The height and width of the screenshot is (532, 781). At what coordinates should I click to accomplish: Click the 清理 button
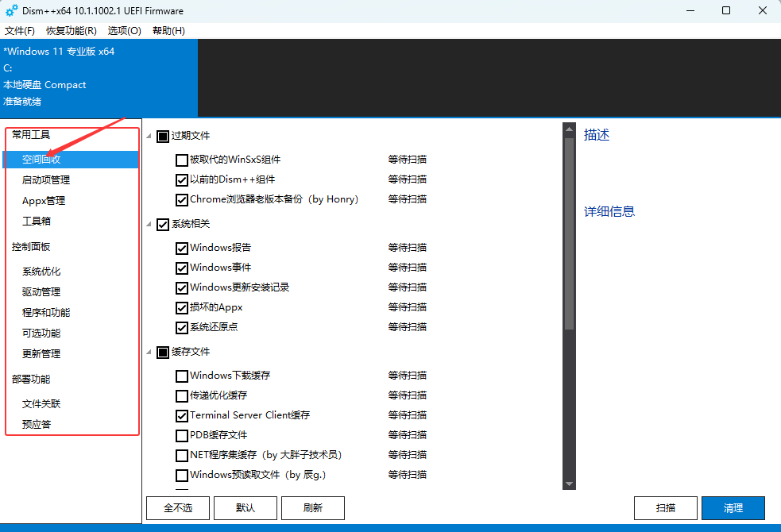coord(733,508)
